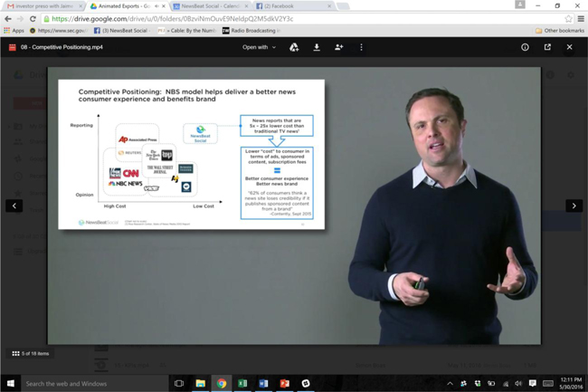Download the Competitive Positioning video
Viewport: 588px width, 392px height.
317,47
